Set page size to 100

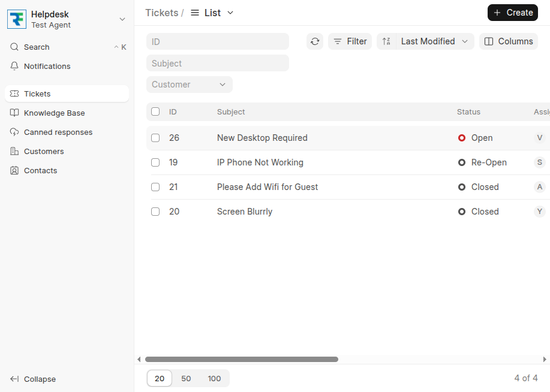[x=214, y=378]
